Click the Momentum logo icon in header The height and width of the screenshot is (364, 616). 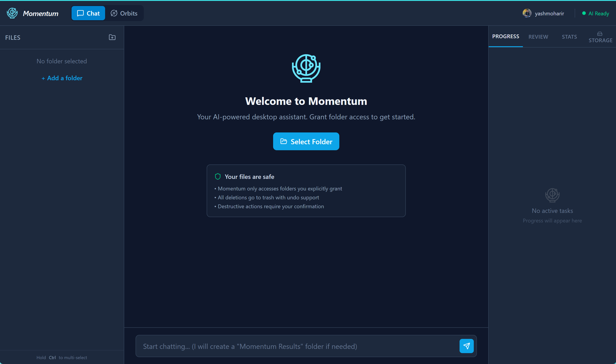tap(12, 13)
